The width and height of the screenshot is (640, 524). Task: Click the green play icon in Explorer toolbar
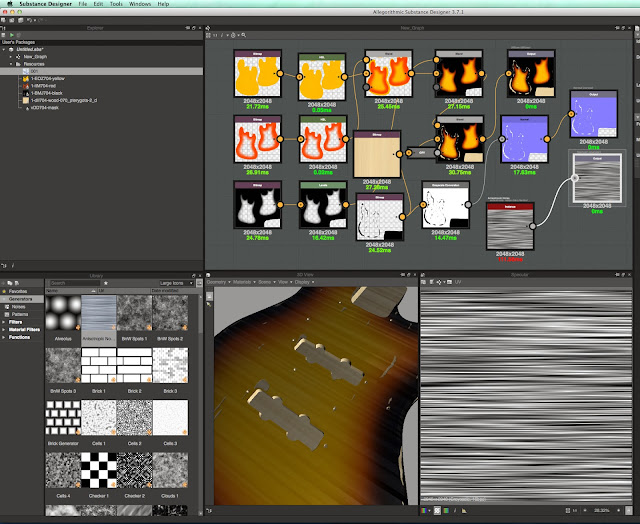point(10,37)
